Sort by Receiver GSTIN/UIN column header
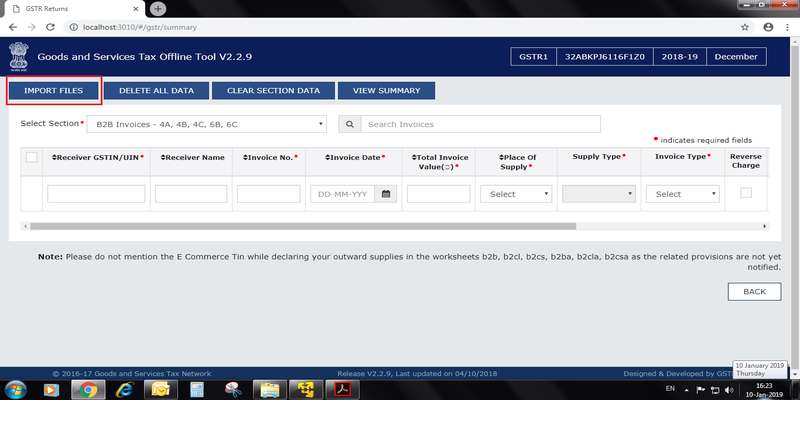The width and height of the screenshot is (800, 425). click(x=97, y=157)
